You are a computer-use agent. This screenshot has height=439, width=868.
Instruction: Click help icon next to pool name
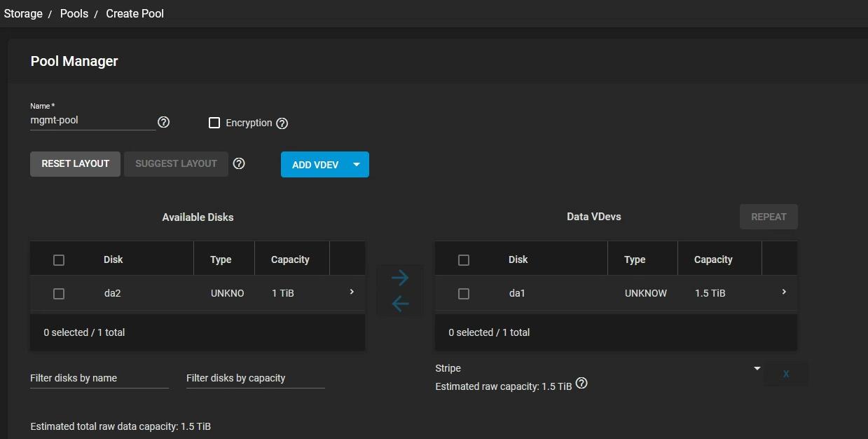click(163, 122)
